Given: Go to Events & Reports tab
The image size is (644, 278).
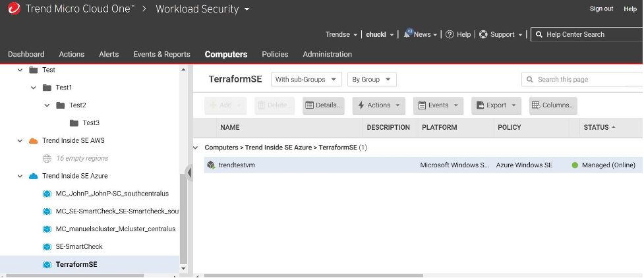Looking at the screenshot, I should tap(161, 54).
